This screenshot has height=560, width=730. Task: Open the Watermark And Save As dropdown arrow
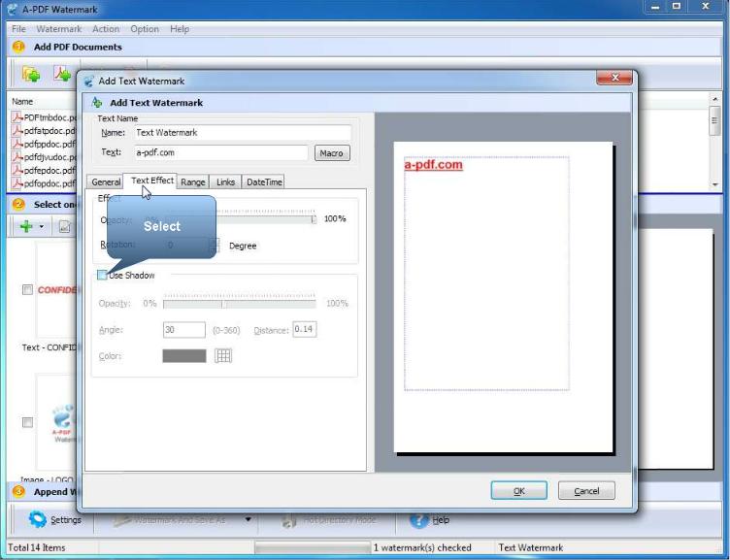point(249,519)
